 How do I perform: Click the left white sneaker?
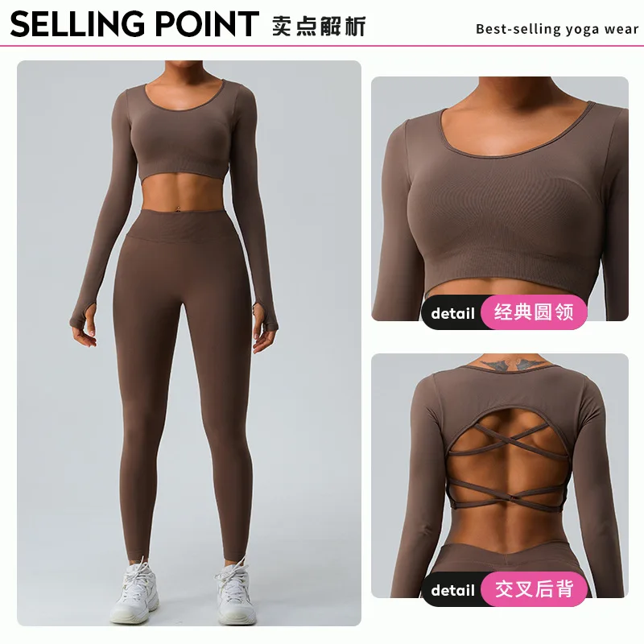point(135,591)
